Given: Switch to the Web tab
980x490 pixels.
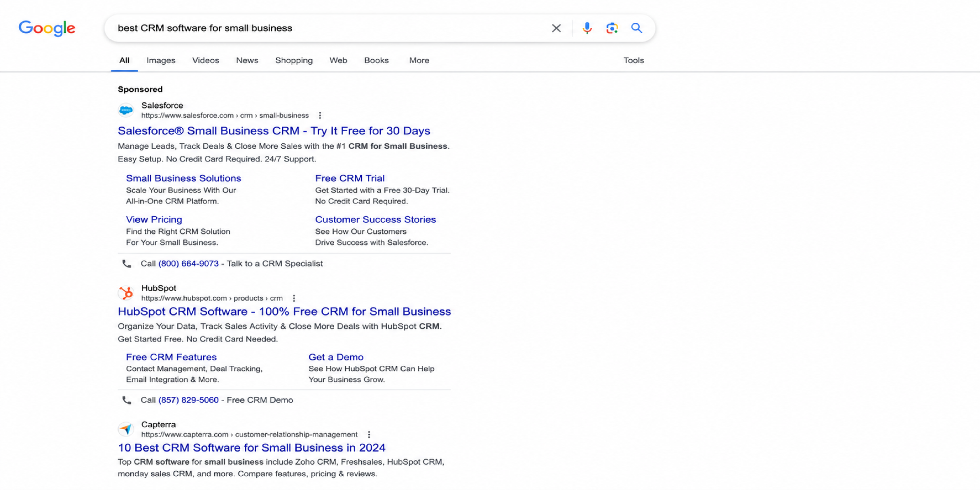Looking at the screenshot, I should [338, 60].
